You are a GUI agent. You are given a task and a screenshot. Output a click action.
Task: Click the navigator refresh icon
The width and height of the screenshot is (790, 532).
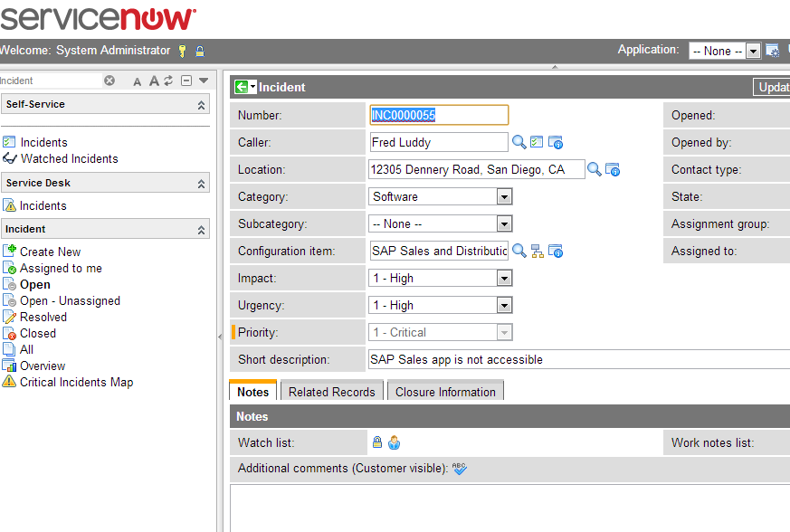point(168,81)
